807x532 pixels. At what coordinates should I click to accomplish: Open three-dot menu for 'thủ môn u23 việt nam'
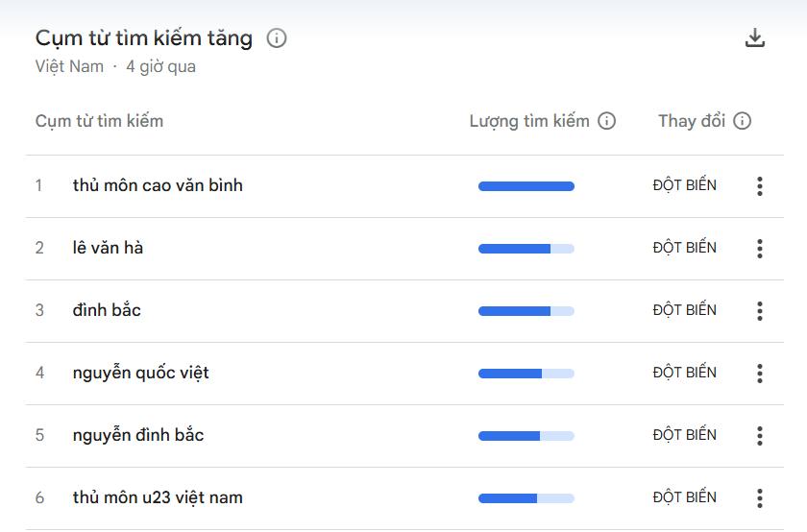click(x=759, y=498)
